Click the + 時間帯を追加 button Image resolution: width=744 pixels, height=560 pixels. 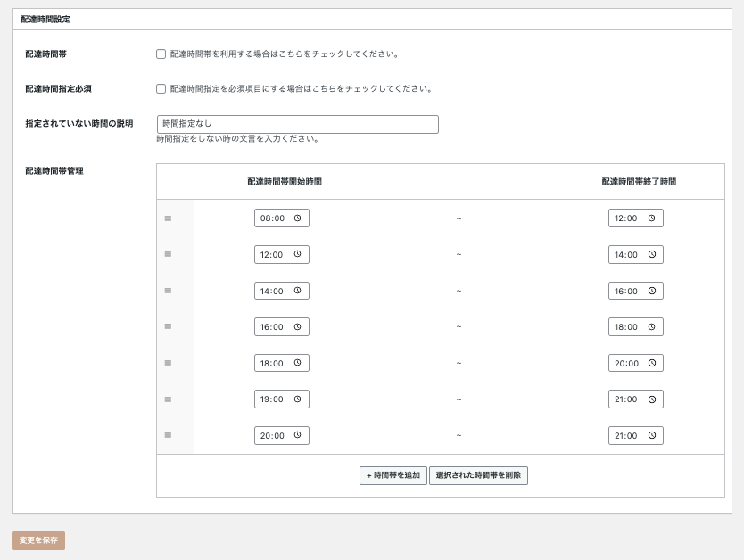coord(393,475)
